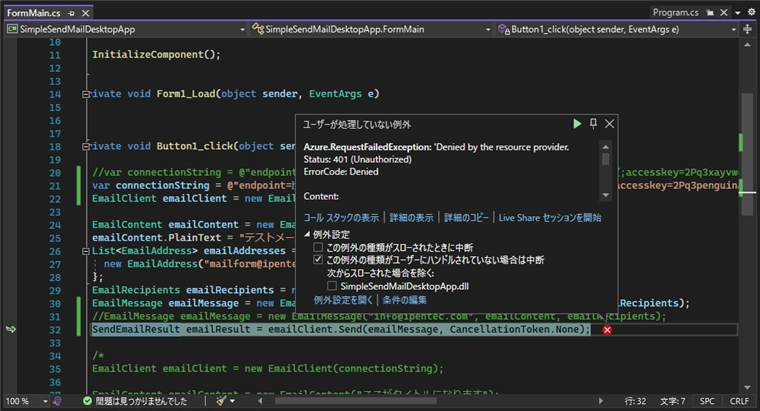The height and width of the screenshot is (411, 760).
Task: Pin the exception popup
Action: (x=593, y=124)
